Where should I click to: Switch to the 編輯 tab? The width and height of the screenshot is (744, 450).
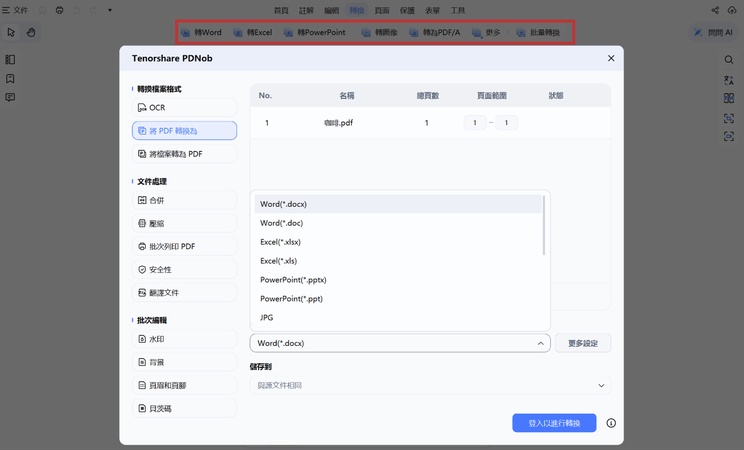tap(331, 10)
